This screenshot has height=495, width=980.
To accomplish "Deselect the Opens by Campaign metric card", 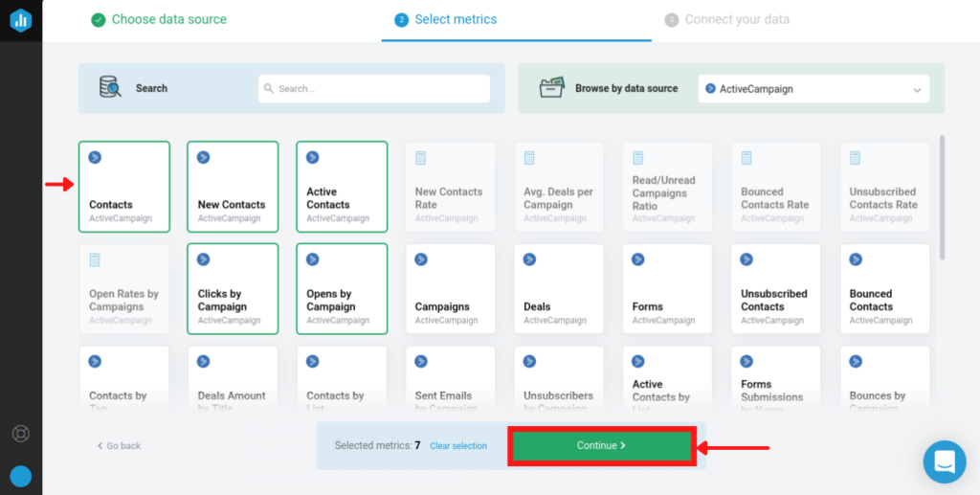I will click(342, 289).
